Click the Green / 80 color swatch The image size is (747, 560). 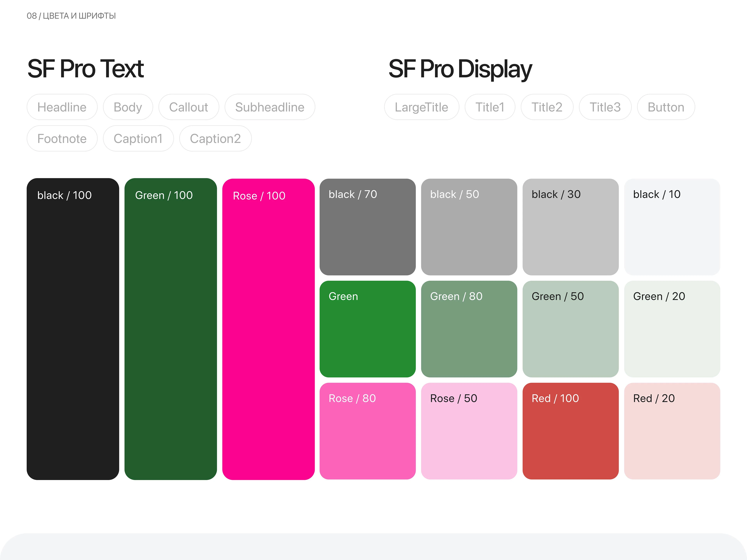tap(469, 329)
